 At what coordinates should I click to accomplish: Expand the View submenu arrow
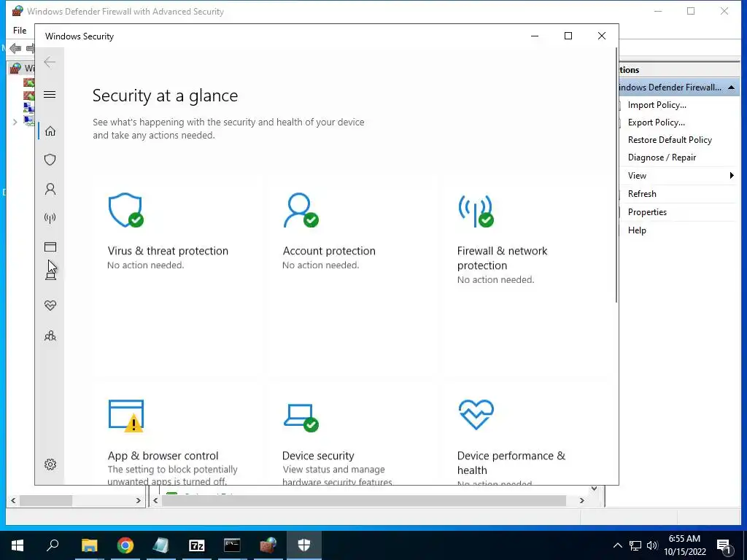[x=732, y=176]
